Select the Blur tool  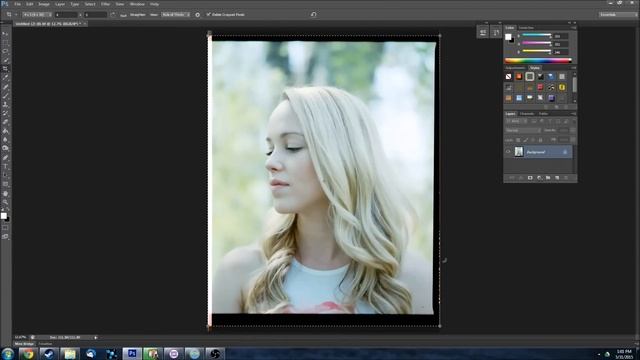pos(5,140)
